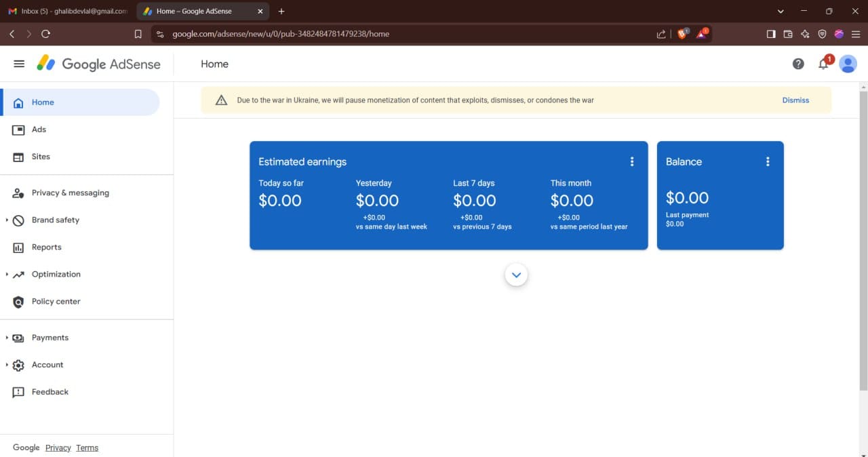Click the Home page title in the header
Screen dimensions: 868x457
point(214,64)
